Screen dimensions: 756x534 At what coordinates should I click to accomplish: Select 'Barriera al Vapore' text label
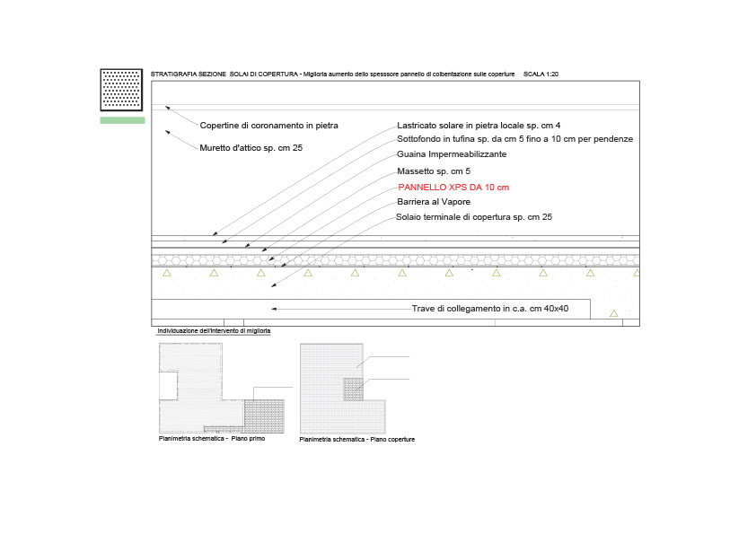[x=434, y=202]
